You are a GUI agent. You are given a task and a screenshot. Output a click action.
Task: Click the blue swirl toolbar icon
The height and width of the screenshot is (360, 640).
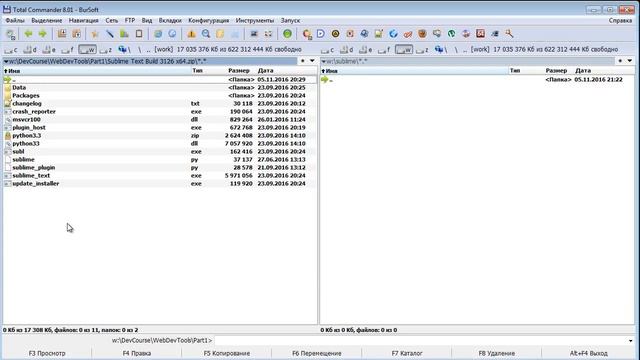pos(393,34)
